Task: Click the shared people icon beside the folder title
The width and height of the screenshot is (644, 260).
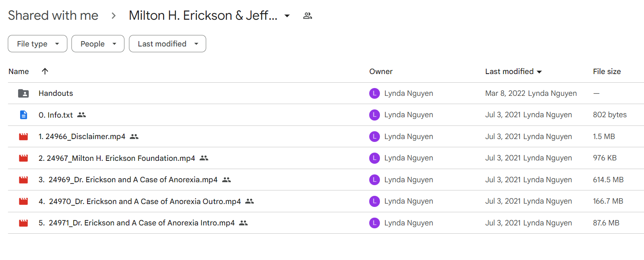Action: [x=307, y=16]
